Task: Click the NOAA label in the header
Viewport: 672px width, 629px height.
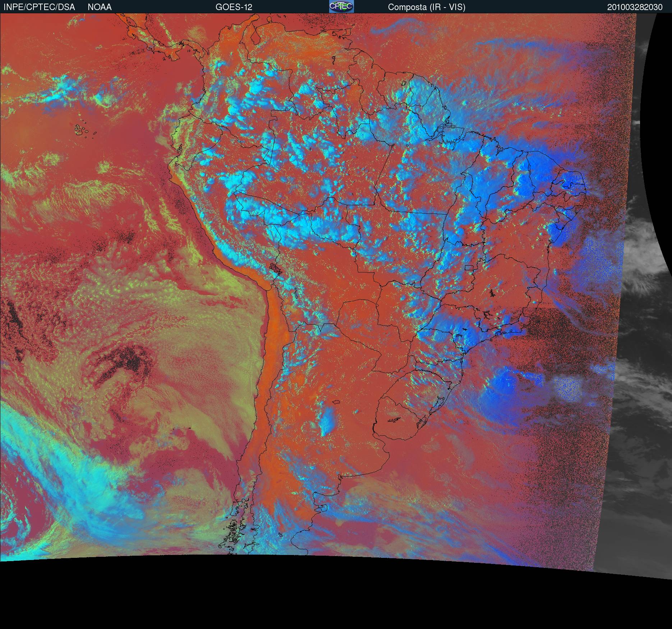Action: point(100,7)
